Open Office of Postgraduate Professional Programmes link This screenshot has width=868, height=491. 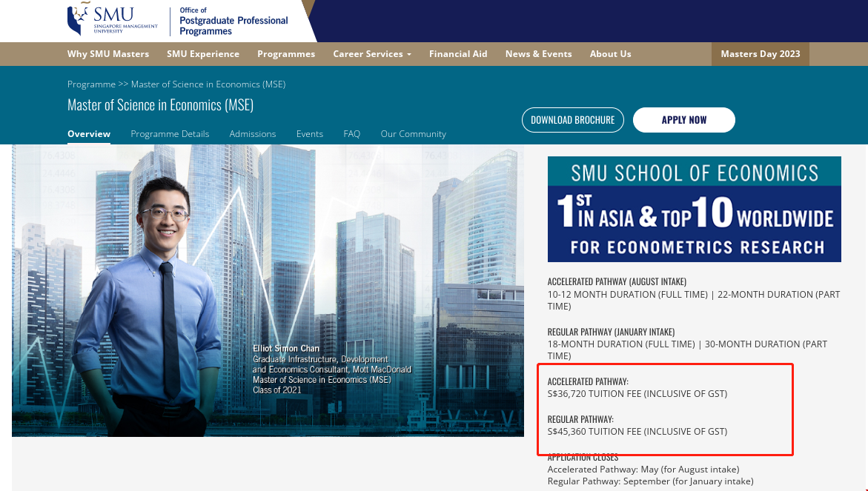233,21
